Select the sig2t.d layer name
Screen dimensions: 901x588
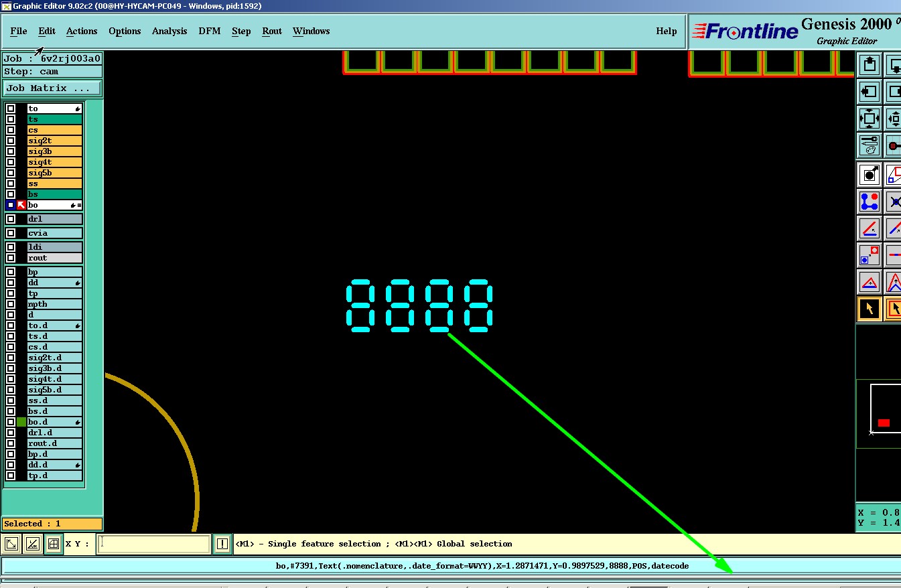point(55,358)
